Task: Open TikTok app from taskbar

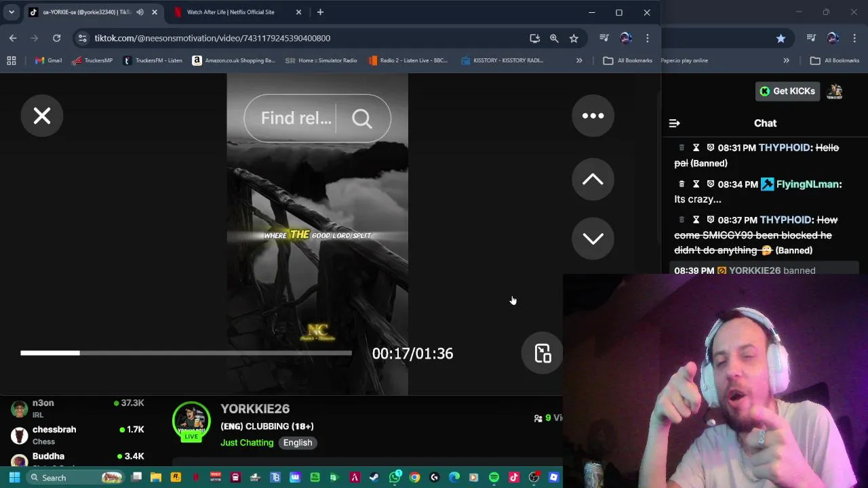Action: tap(513, 478)
